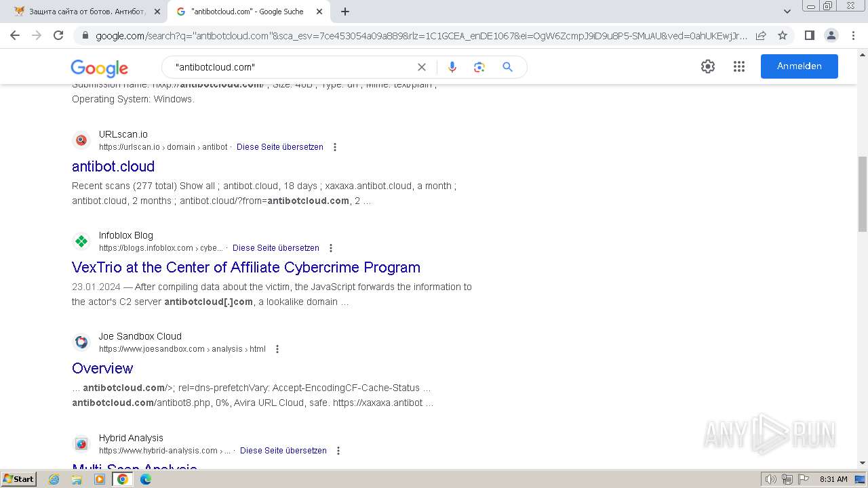The image size is (868, 488).
Task: Go to the Google logo homepage
Action: tap(99, 68)
